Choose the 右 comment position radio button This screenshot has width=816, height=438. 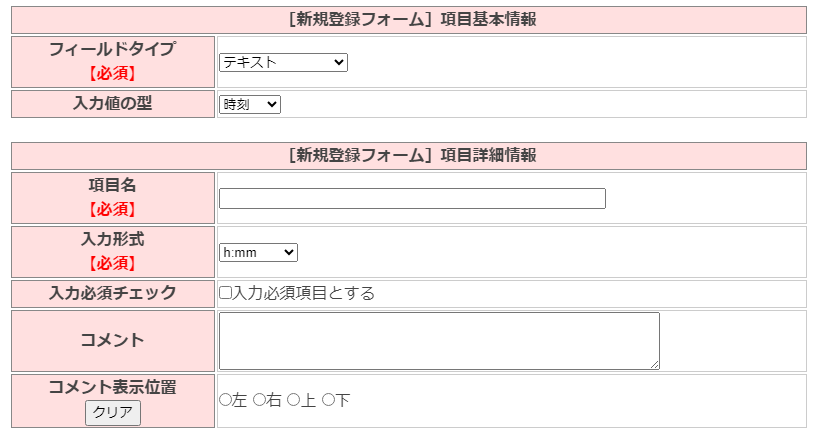(259, 400)
